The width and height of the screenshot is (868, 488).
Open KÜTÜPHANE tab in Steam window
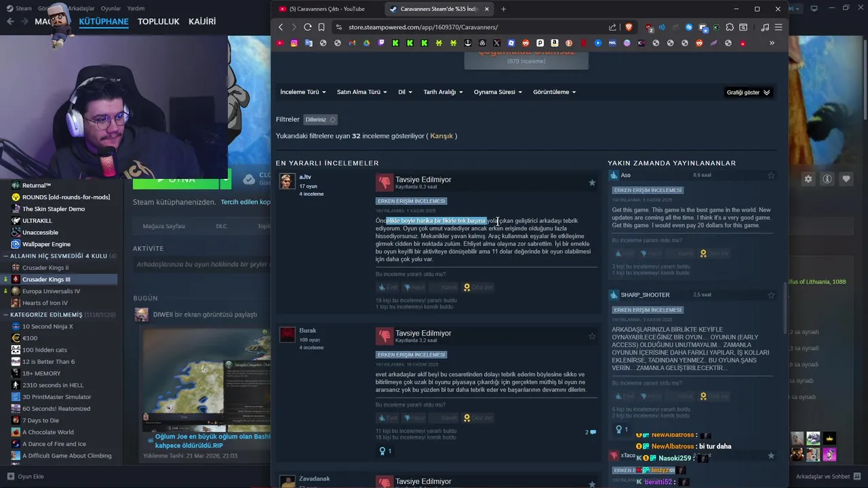click(104, 22)
